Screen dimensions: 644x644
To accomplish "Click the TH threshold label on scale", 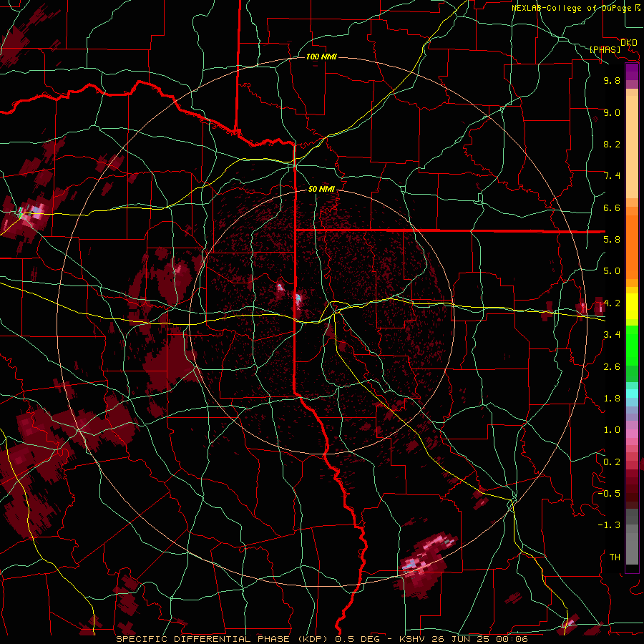I will [615, 557].
